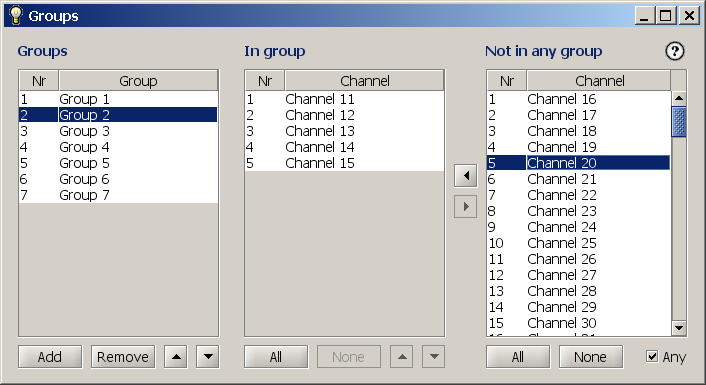Click Nr column header in In group list
706x385 pixels.
(265, 81)
